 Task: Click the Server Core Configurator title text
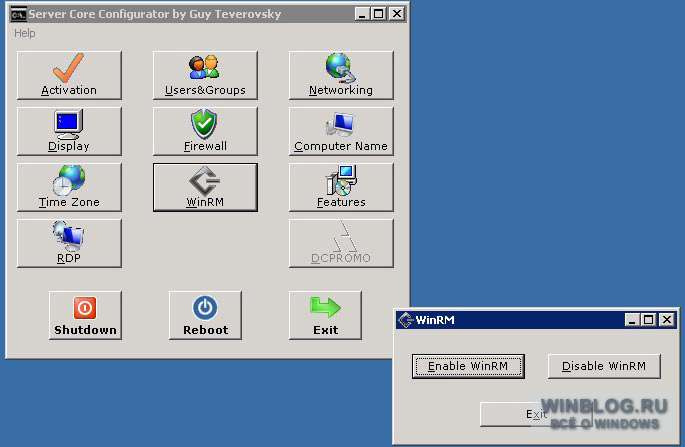click(x=155, y=14)
